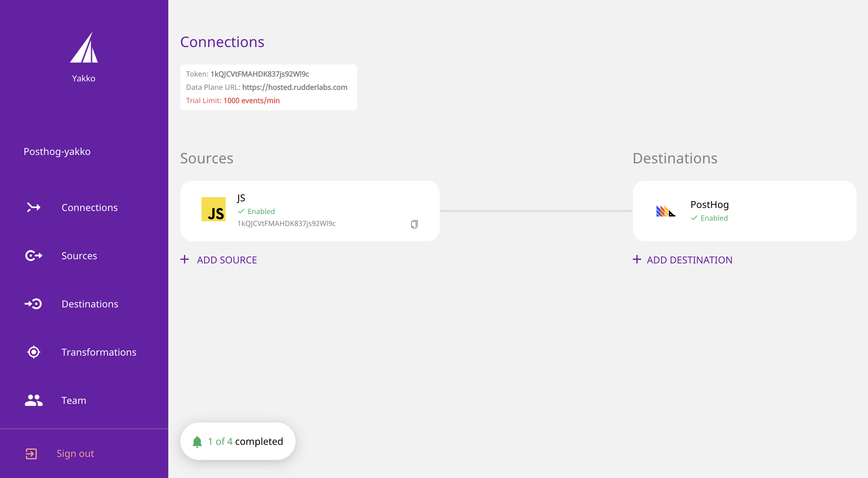Viewport: 868px width, 478px height.
Task: Click the Transformations icon in sidebar
Action: (x=34, y=352)
